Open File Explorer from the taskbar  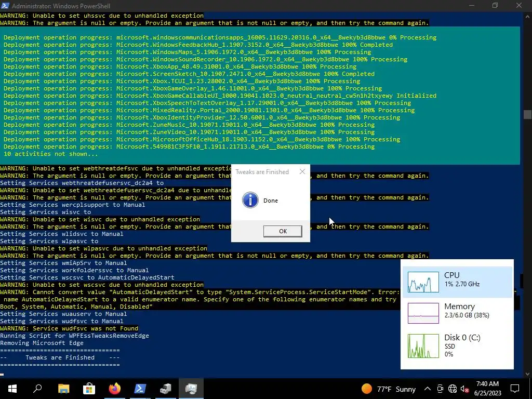pos(63,389)
